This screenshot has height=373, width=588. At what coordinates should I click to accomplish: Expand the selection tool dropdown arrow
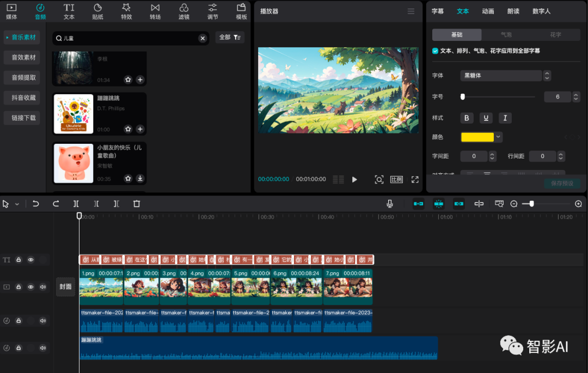point(17,203)
